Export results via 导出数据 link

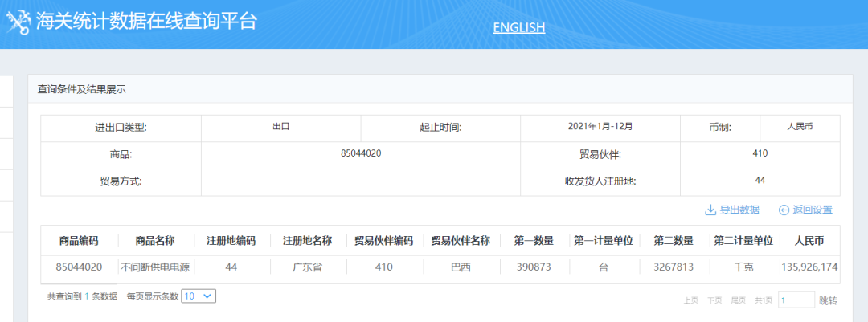[739, 210]
